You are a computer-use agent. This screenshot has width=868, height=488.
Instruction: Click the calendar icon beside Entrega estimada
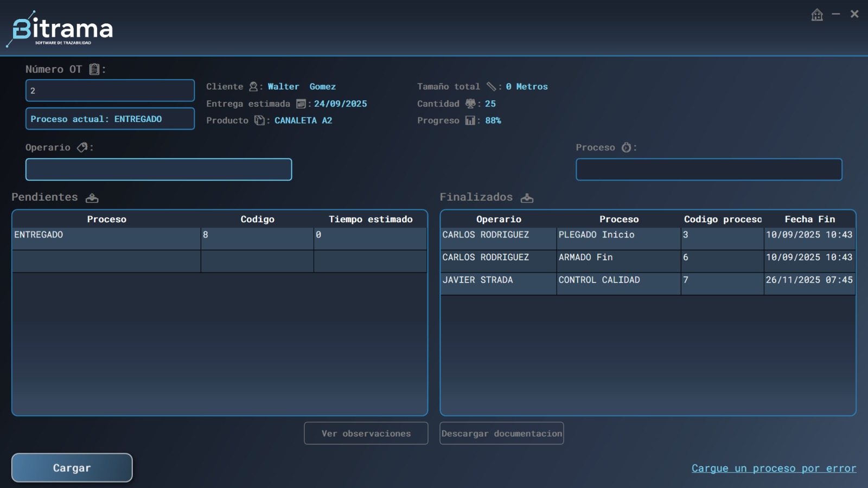click(301, 104)
